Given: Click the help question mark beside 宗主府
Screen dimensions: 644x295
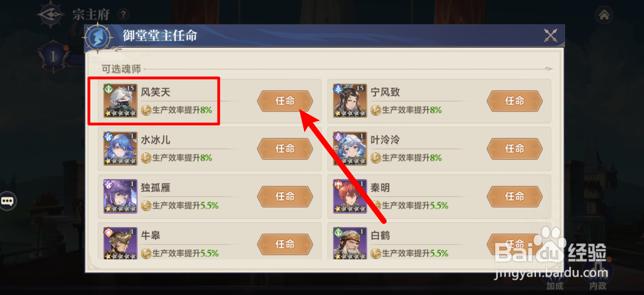Looking at the screenshot, I should point(123,15).
